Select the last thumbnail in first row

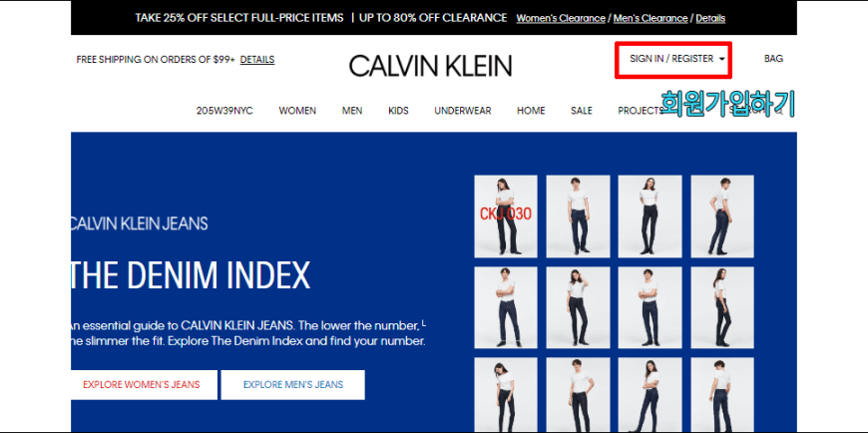(722, 216)
